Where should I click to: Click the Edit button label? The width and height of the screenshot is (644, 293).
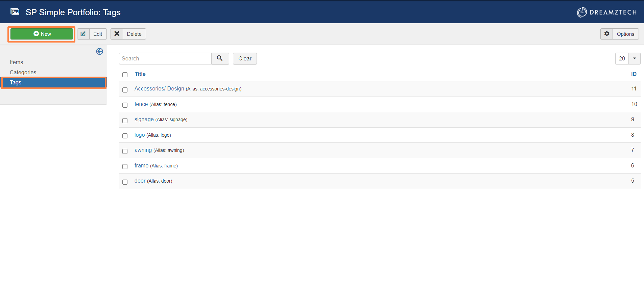coord(98,34)
